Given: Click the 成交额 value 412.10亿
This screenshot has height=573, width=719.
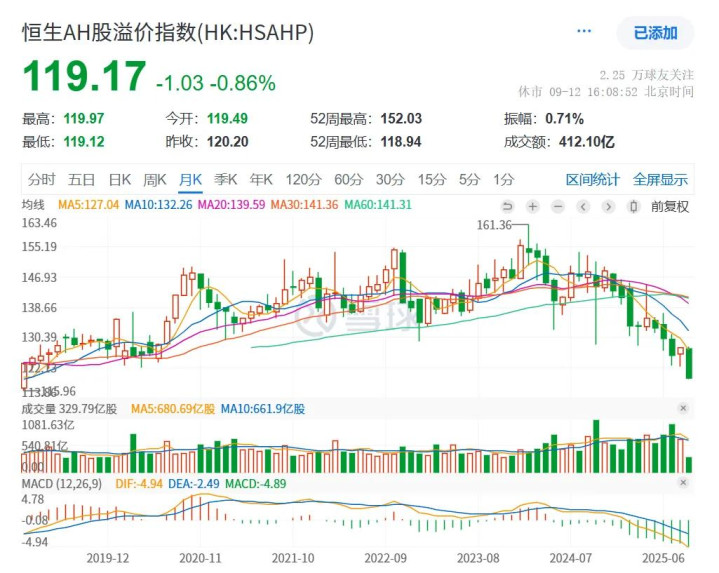Looking at the screenshot, I should [x=586, y=142].
